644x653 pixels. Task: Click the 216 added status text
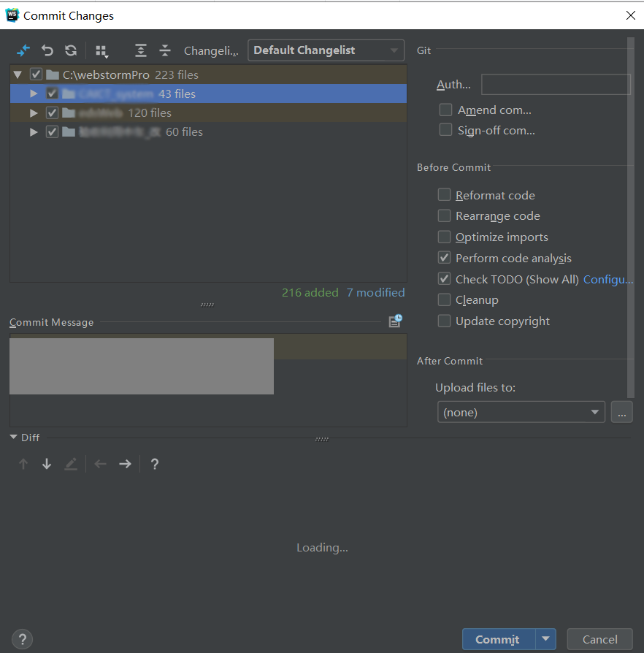310,292
